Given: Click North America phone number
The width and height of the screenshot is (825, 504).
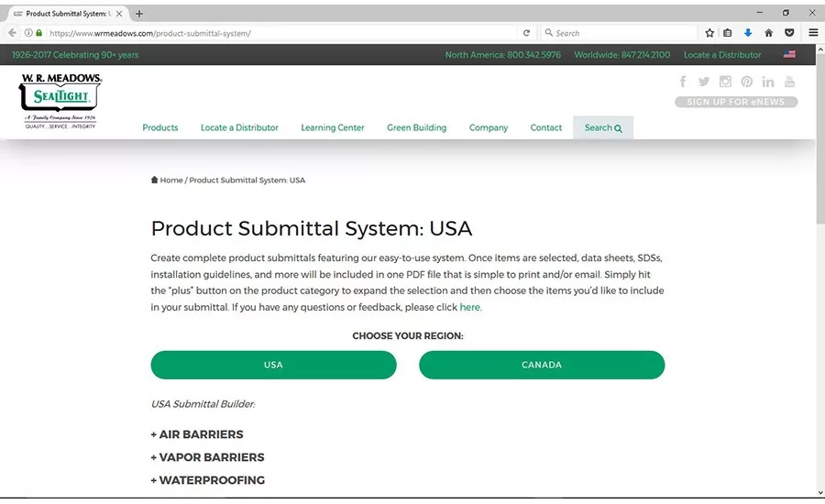Looking at the screenshot, I should pyautogui.click(x=503, y=55).
